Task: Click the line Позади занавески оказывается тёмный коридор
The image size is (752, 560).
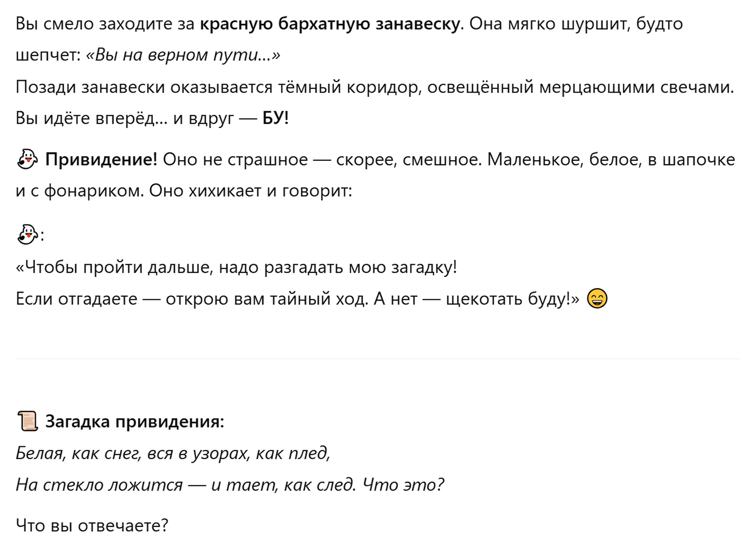Action: tap(375, 87)
